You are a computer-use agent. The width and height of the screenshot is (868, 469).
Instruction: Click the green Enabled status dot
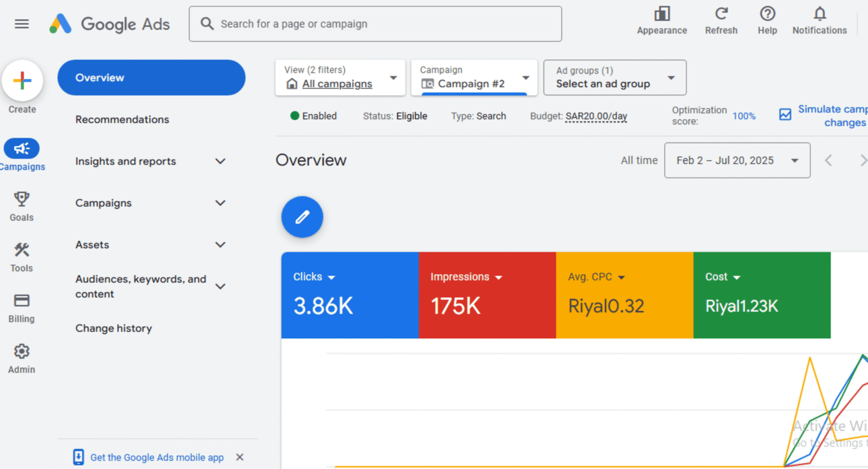(x=295, y=116)
